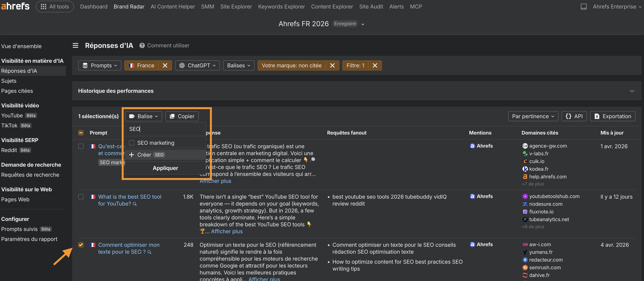Click the Appliquer button
This screenshot has width=644, height=281.
tap(165, 168)
